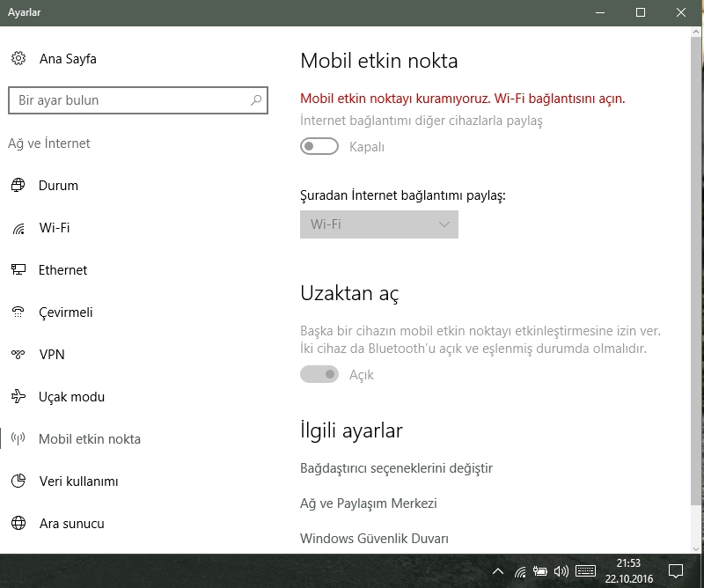Open touch keyboard icon in taskbar
Image resolution: width=704 pixels, height=588 pixels.
click(585, 571)
